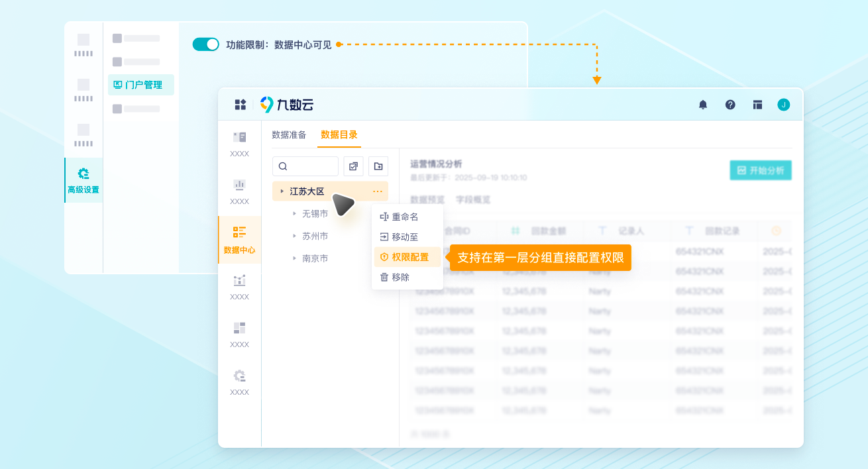Expand the 无锡市 tree node
This screenshot has width=868, height=469.
296,213
